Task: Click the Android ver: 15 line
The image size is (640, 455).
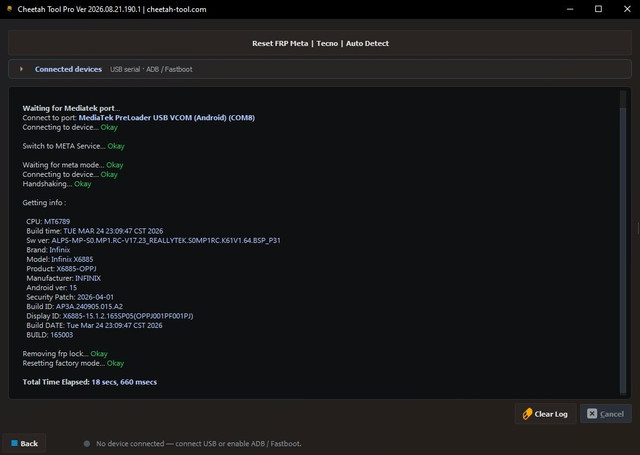Action: point(51,287)
